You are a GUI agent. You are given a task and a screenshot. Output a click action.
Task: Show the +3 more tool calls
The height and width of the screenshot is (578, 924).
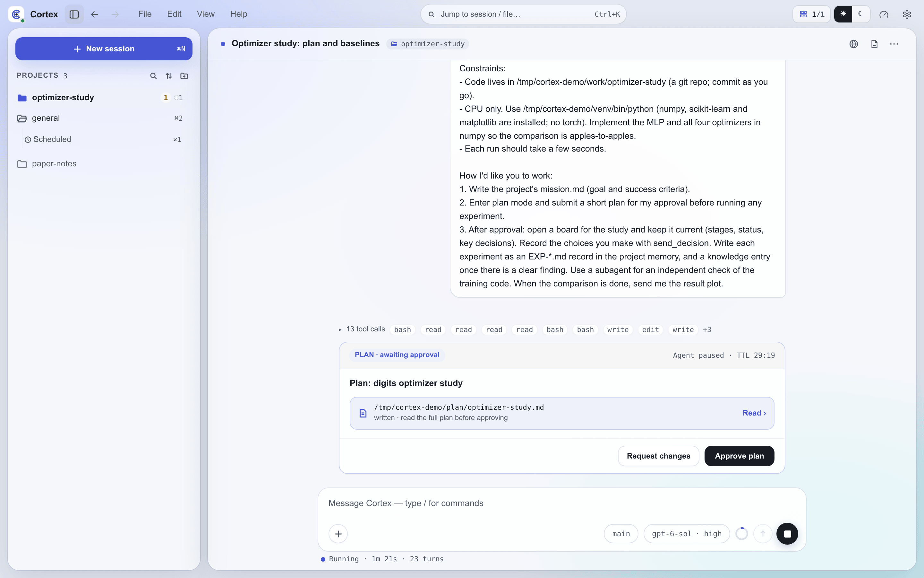(x=707, y=329)
